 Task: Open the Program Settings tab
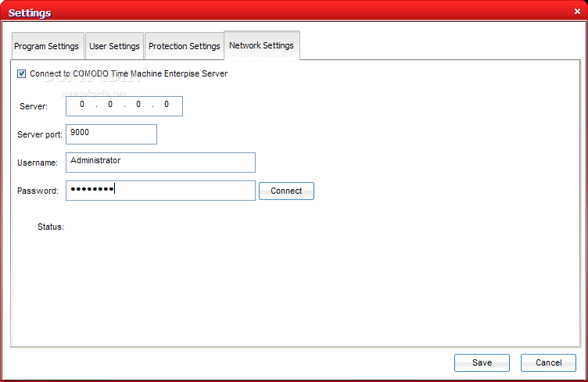[48, 46]
